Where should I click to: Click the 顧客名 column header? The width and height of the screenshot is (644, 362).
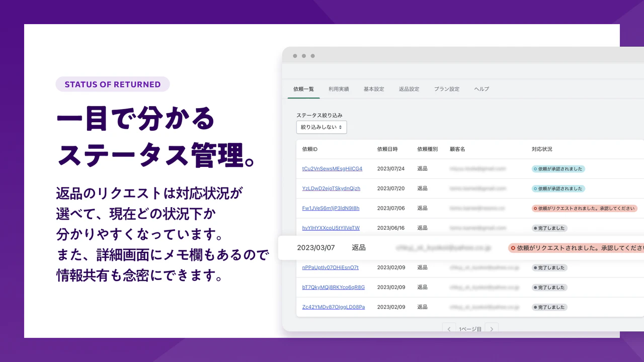pos(457,149)
